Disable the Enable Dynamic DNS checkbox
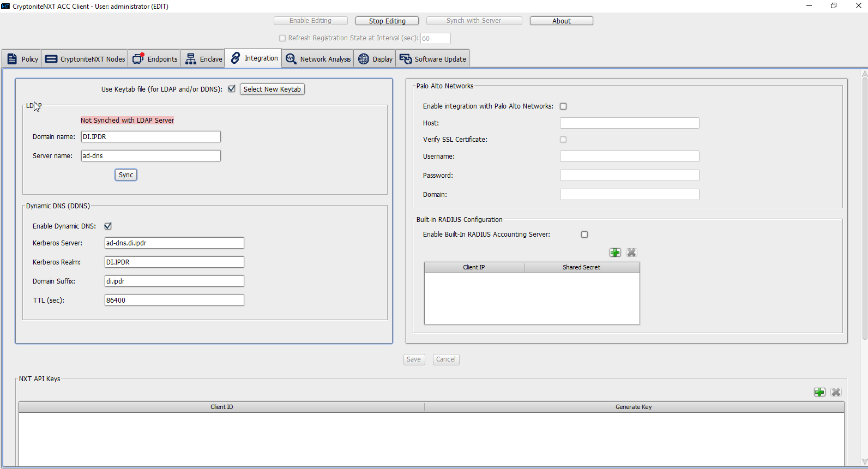This screenshot has height=469, width=868. pyautogui.click(x=108, y=226)
